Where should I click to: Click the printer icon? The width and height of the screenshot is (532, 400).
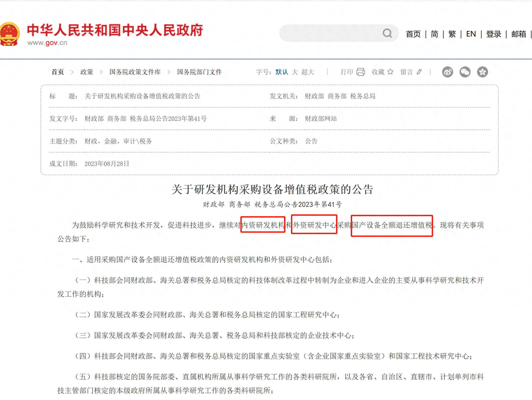360,72
